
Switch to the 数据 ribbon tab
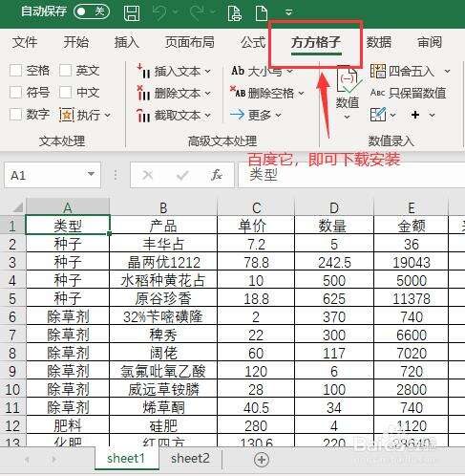[x=379, y=42]
